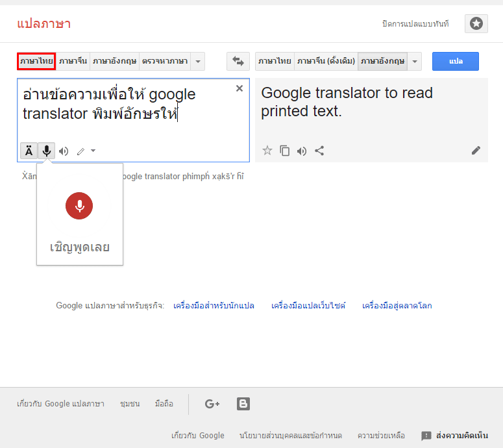Image resolution: width=503 pixels, height=448 pixels.
Task: Click the blue แปล translate button
Action: pos(456,61)
